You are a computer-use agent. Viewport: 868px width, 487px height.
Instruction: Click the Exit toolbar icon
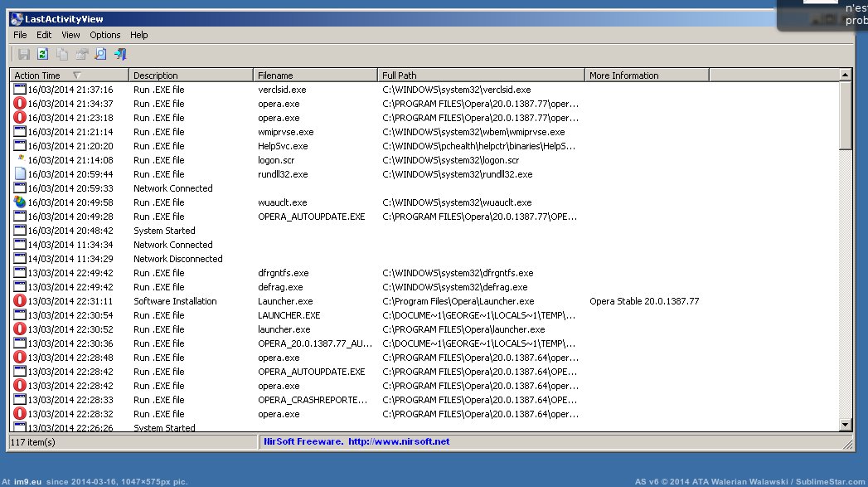pyautogui.click(x=120, y=55)
